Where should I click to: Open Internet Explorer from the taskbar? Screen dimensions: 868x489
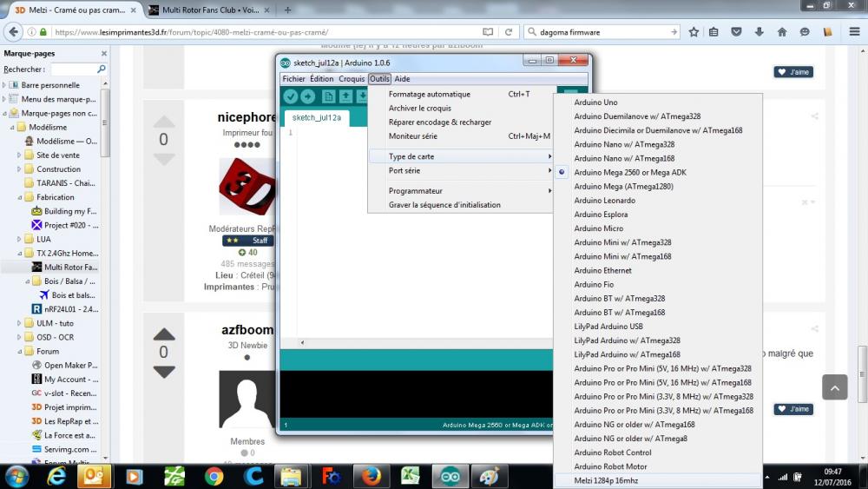tap(56, 476)
